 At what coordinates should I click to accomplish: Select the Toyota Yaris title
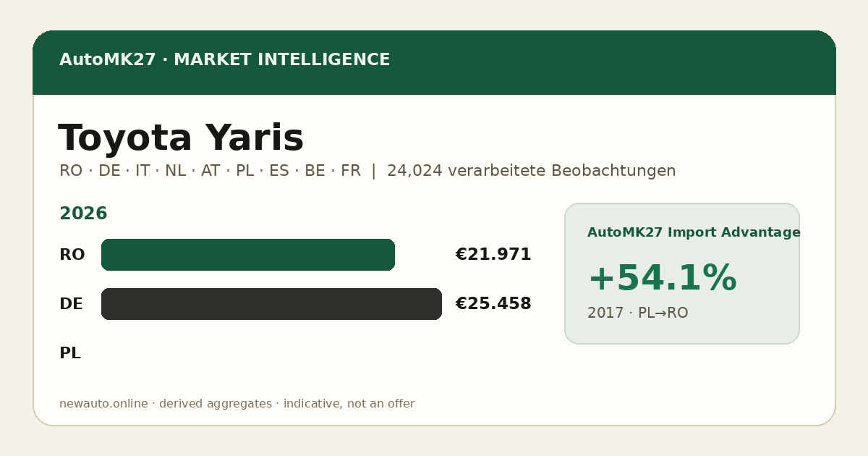tap(181, 138)
